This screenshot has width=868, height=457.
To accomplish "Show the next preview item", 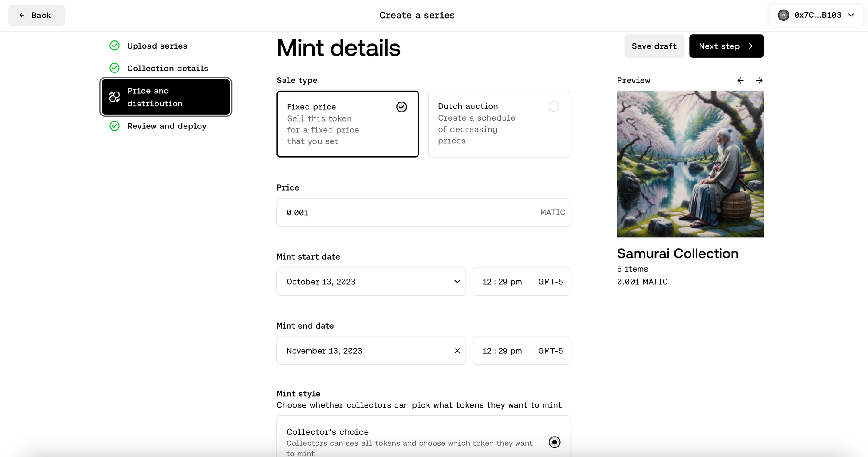I will 759,80.
